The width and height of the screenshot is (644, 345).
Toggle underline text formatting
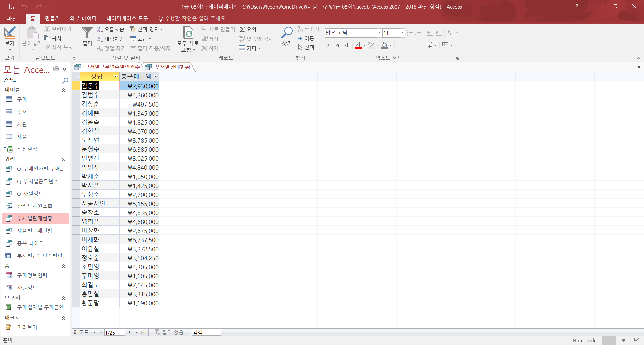click(346, 45)
